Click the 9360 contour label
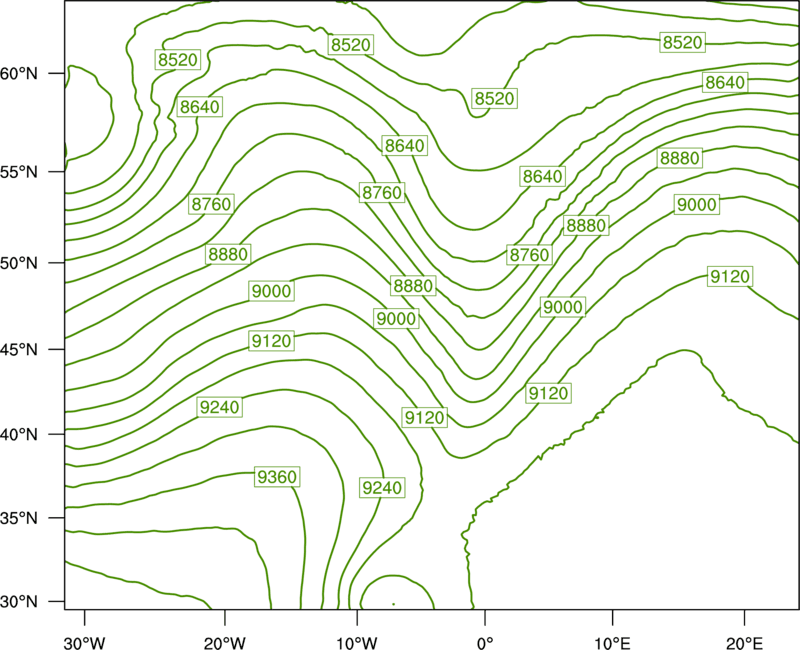This screenshot has width=800, height=650. pyautogui.click(x=277, y=477)
